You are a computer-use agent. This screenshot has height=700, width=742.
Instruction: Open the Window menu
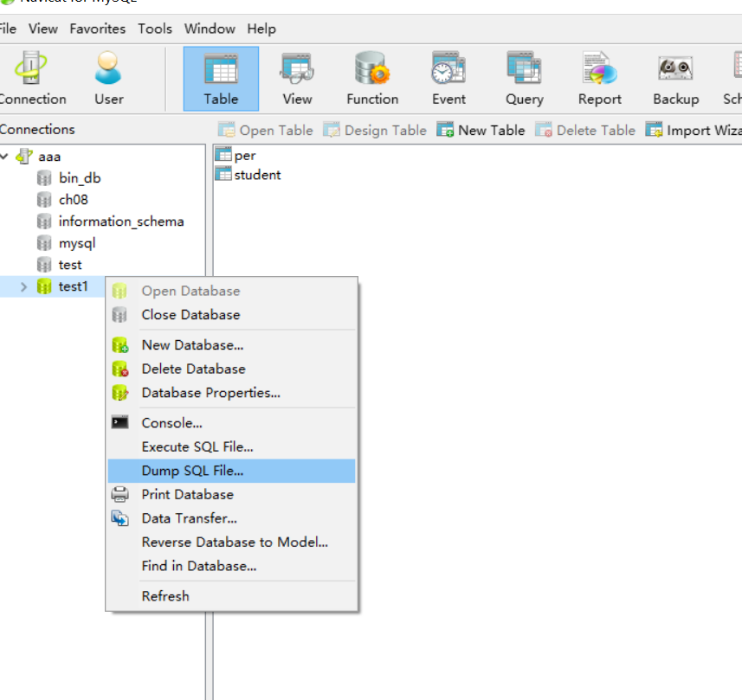210,29
